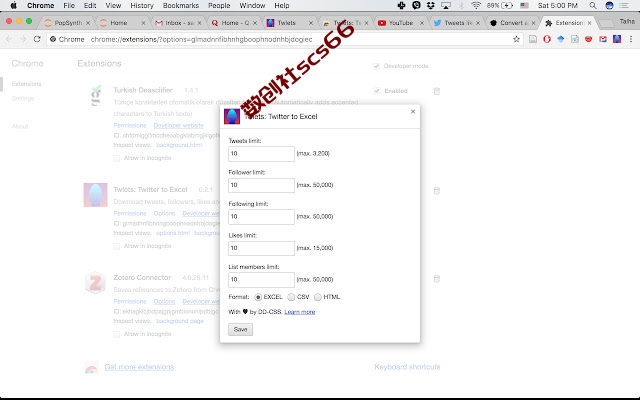The width and height of the screenshot is (640, 400).
Task: Click the Gmail checker toolbar icon
Action: [603, 39]
